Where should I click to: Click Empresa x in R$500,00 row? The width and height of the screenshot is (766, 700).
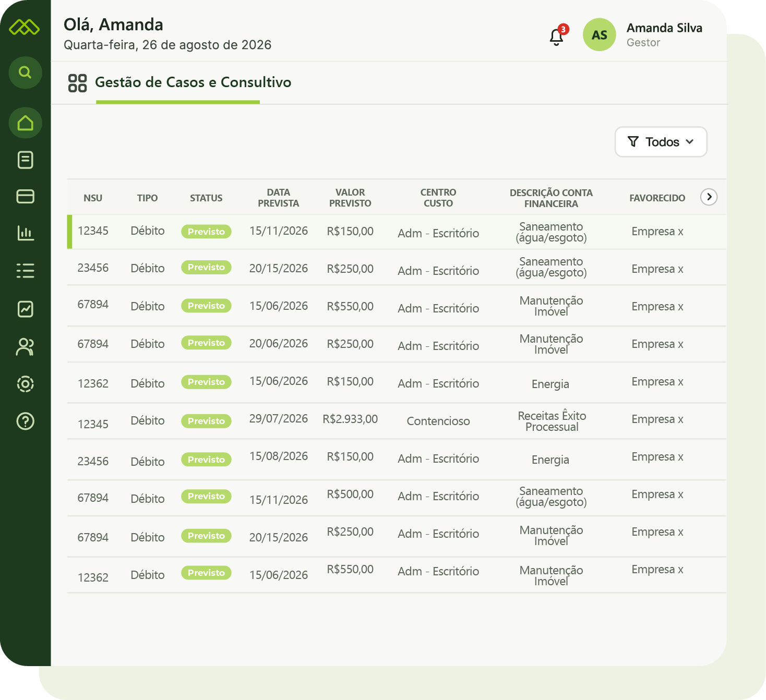tap(657, 494)
